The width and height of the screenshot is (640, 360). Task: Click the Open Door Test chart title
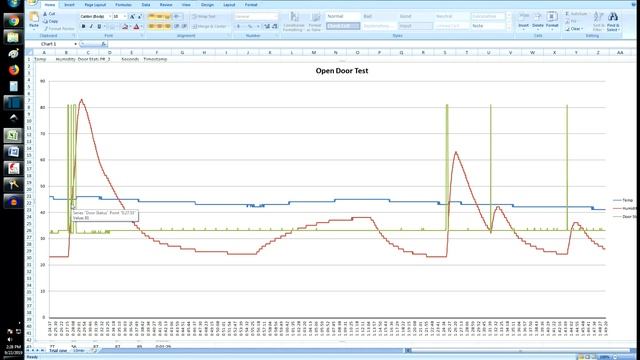click(x=342, y=71)
